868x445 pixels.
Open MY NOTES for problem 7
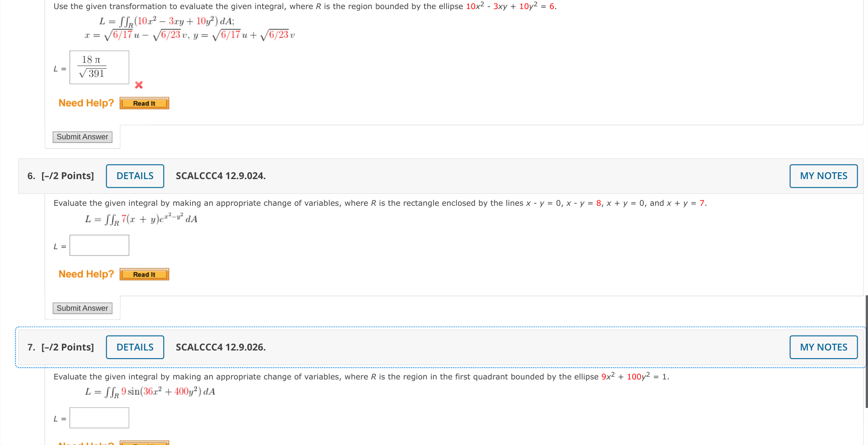(x=823, y=347)
